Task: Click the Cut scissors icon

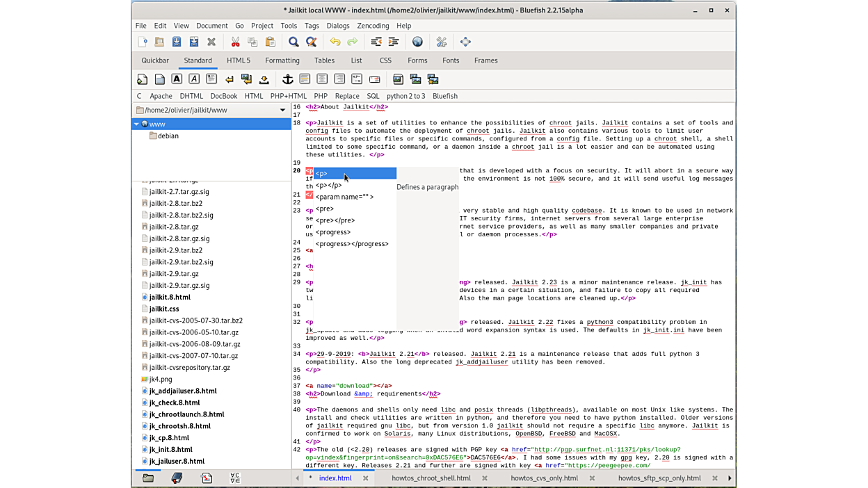Action: [235, 42]
